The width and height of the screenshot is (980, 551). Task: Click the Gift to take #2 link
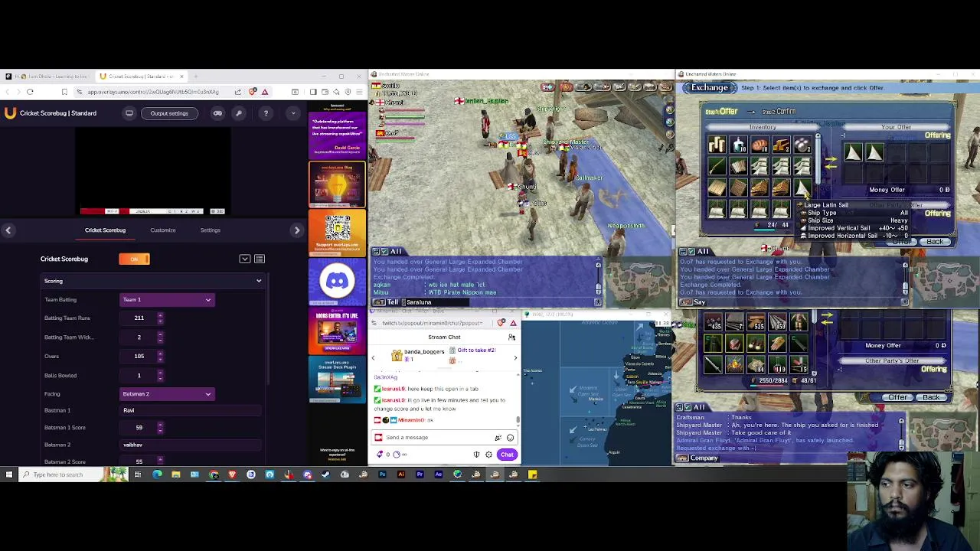pos(476,350)
